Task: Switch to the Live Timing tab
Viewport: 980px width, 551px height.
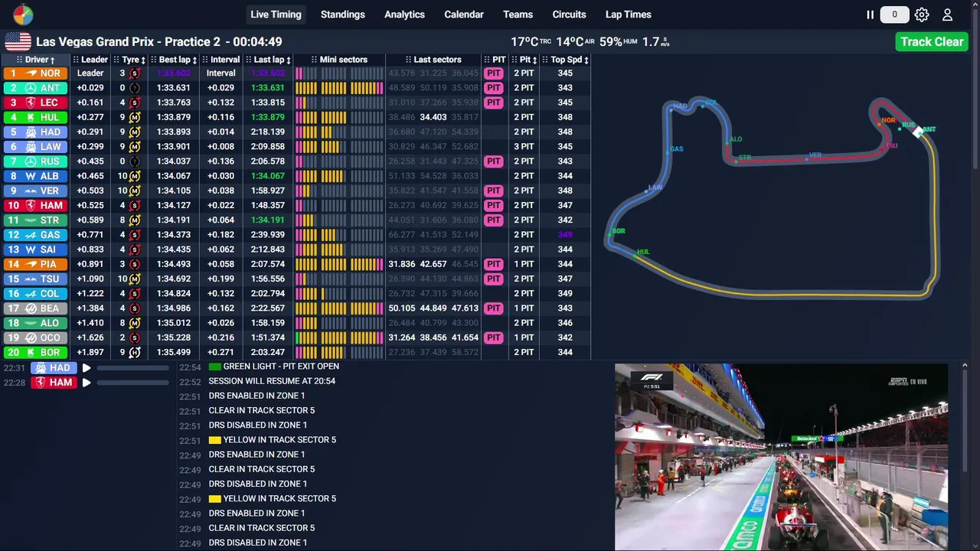Action: 276,15
